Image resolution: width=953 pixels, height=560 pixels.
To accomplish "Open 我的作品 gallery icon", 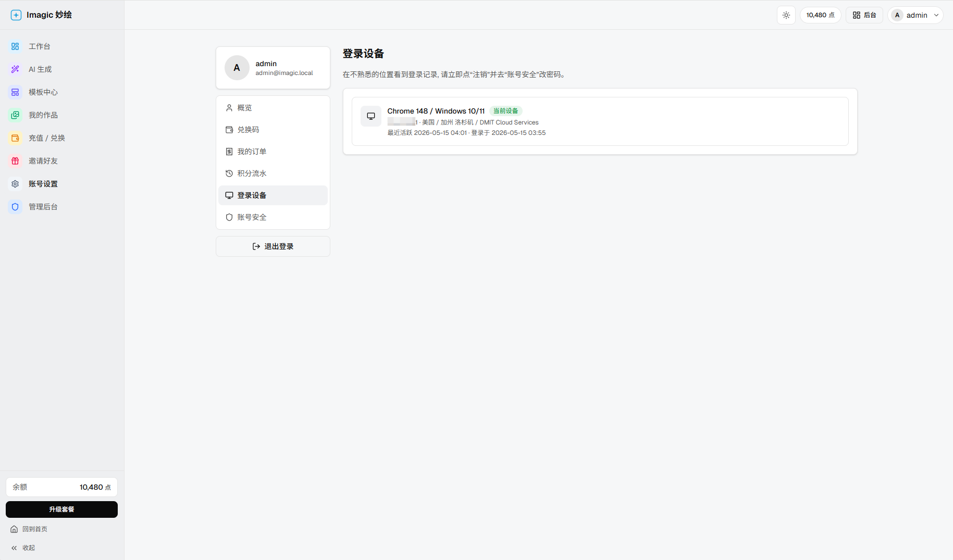I will 15,115.
